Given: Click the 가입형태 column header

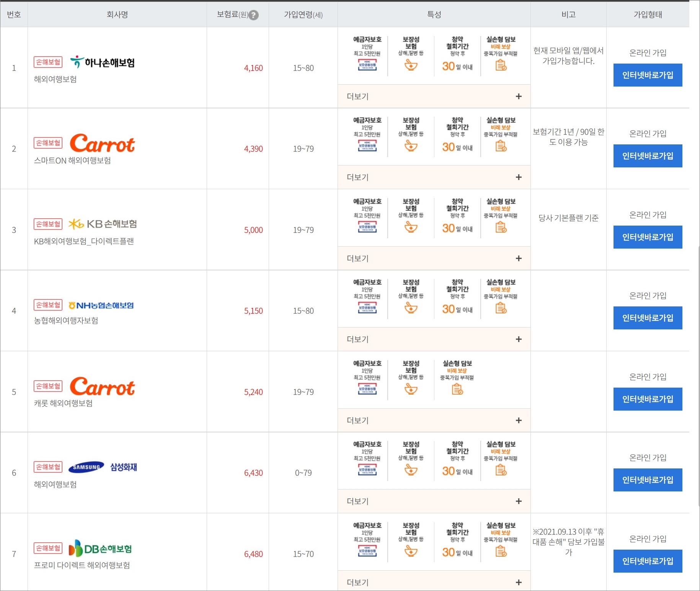Looking at the screenshot, I should [648, 15].
